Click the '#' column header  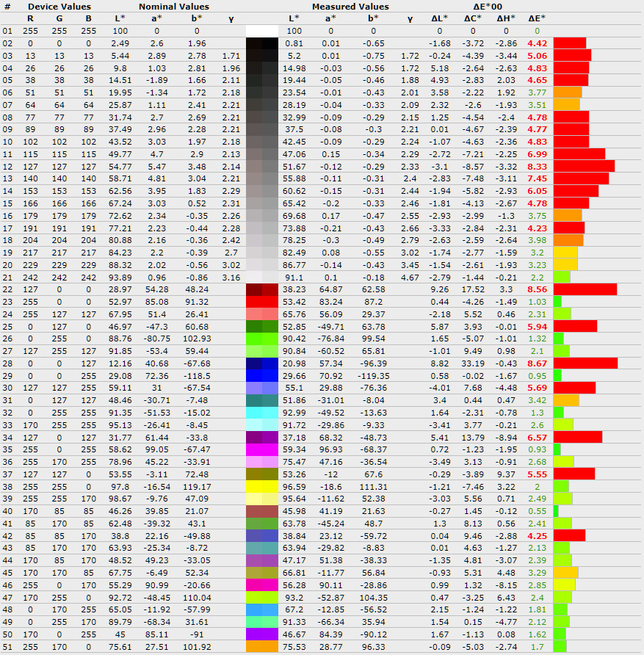pos(7,7)
